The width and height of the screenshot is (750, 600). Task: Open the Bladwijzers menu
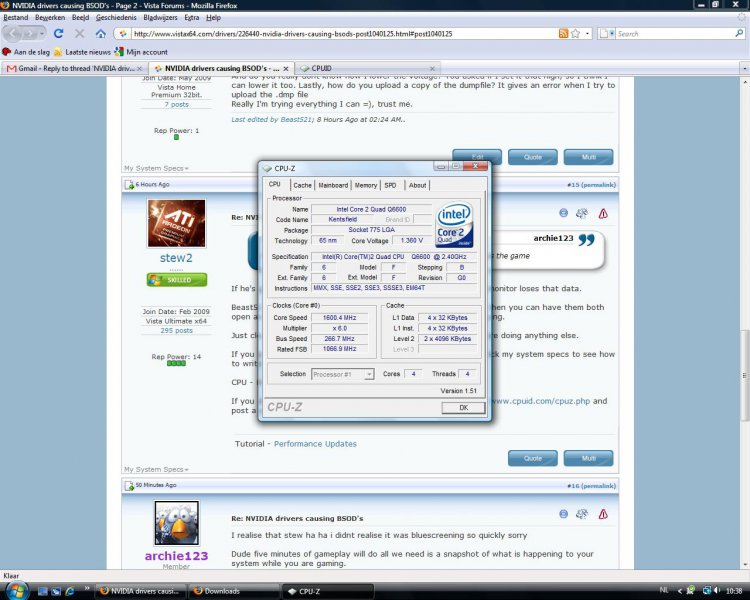(x=160, y=17)
